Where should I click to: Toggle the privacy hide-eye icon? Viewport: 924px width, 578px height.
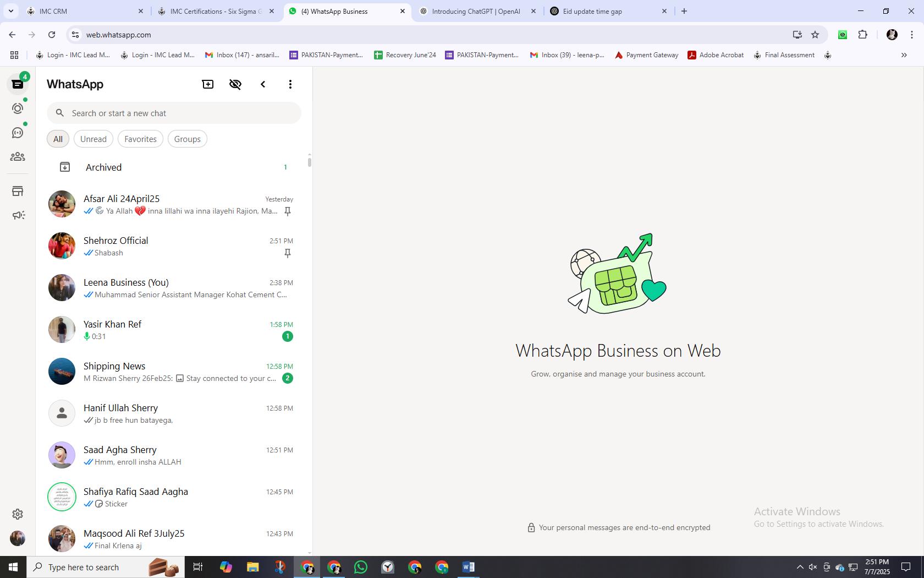tap(235, 84)
